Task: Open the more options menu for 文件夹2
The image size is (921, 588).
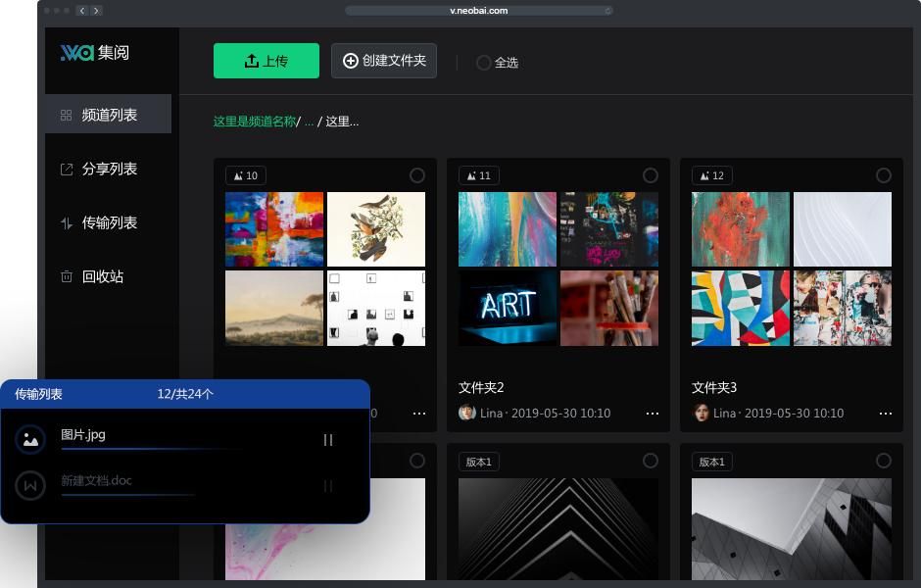Action: [653, 414]
